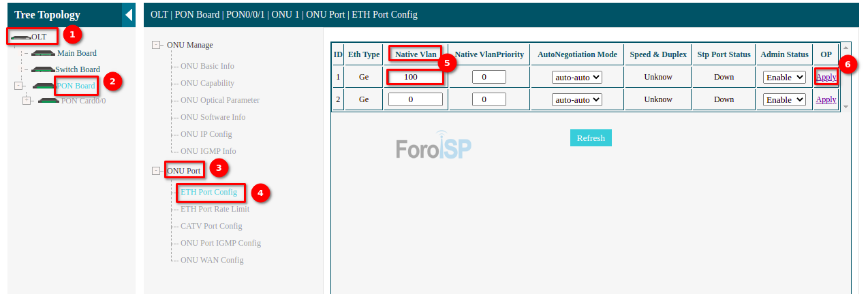Collapse the PON Board tree node
The width and height of the screenshot is (868, 294).
click(x=18, y=86)
